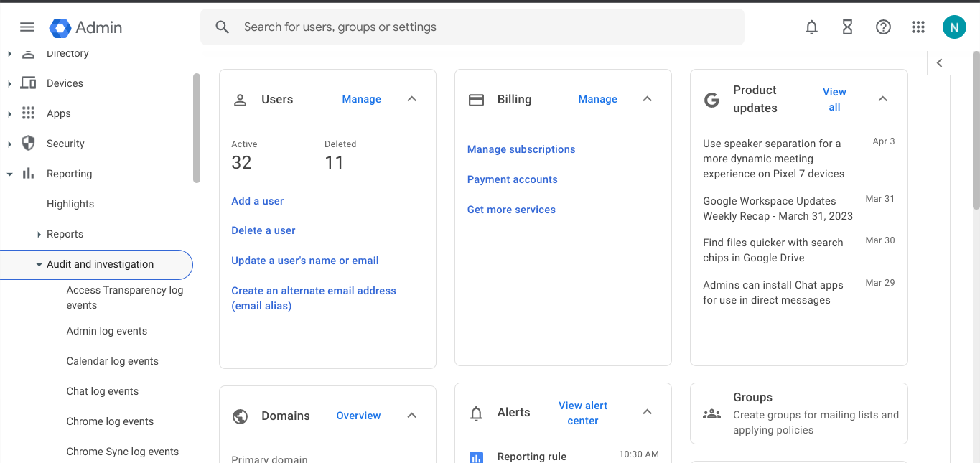Click View all product updates
Viewport: 980px width, 463px height.
(x=834, y=99)
